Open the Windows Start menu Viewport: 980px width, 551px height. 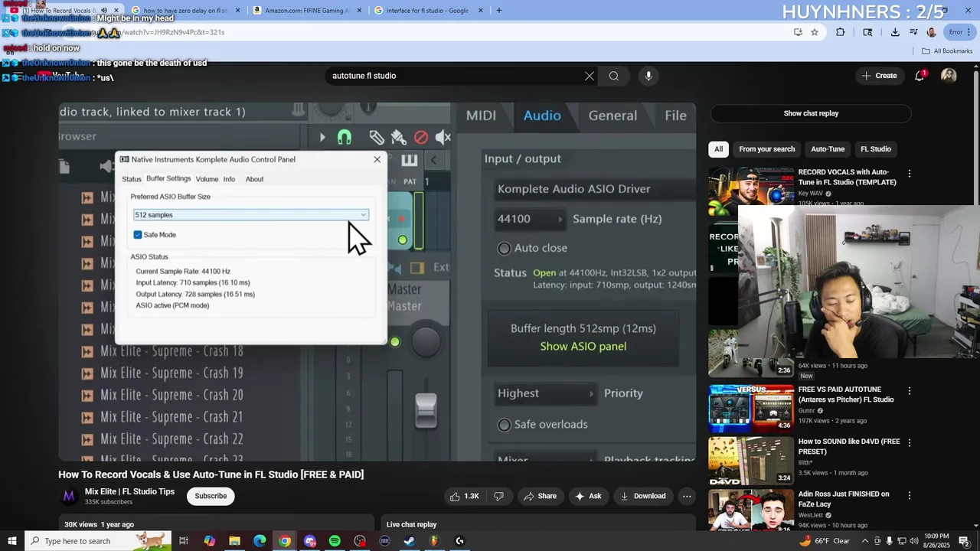(x=11, y=541)
